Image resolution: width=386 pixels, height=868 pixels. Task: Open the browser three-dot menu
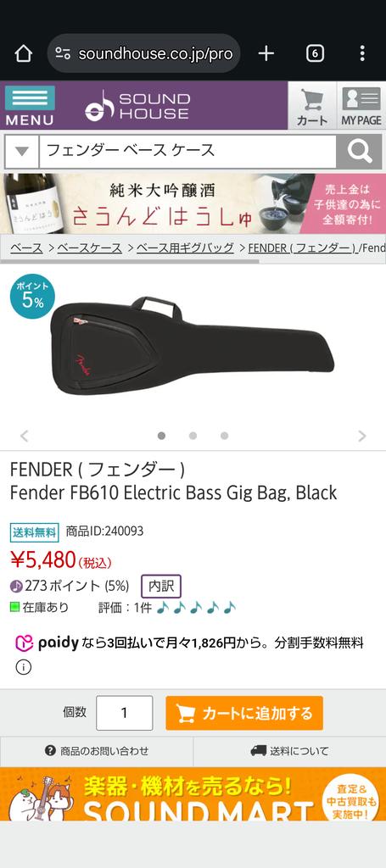(x=362, y=53)
